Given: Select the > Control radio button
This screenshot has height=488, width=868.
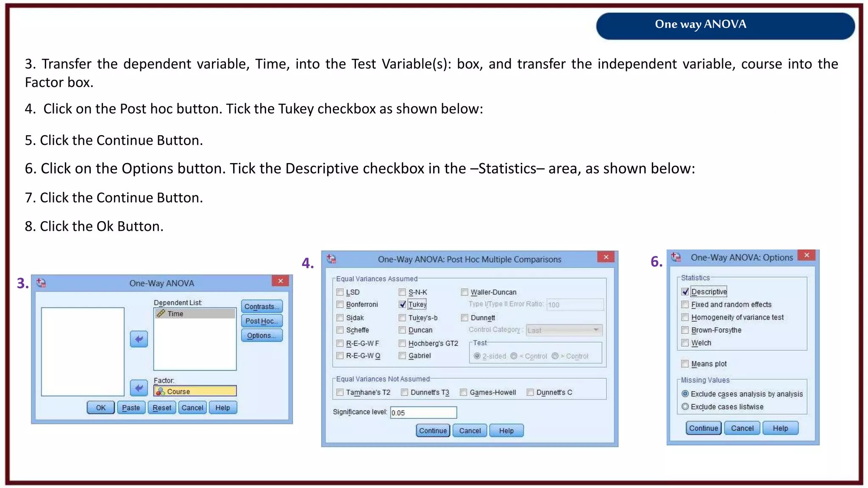Looking at the screenshot, I should (x=555, y=356).
